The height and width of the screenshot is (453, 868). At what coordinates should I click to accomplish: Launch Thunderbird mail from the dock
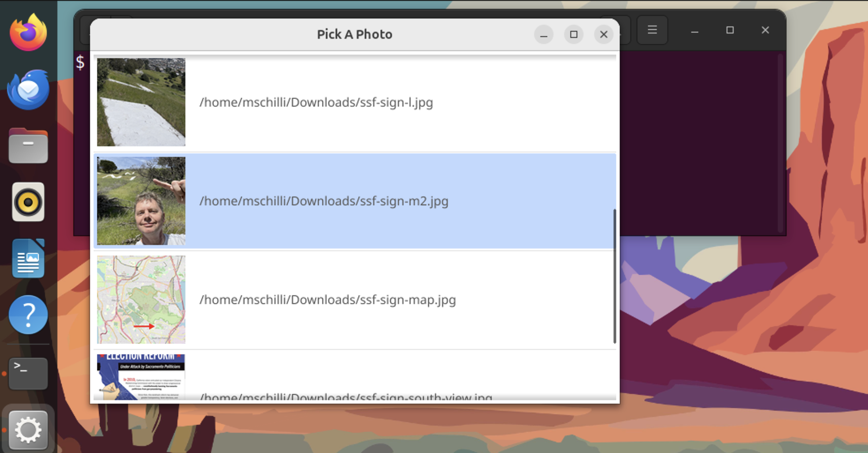pos(28,89)
